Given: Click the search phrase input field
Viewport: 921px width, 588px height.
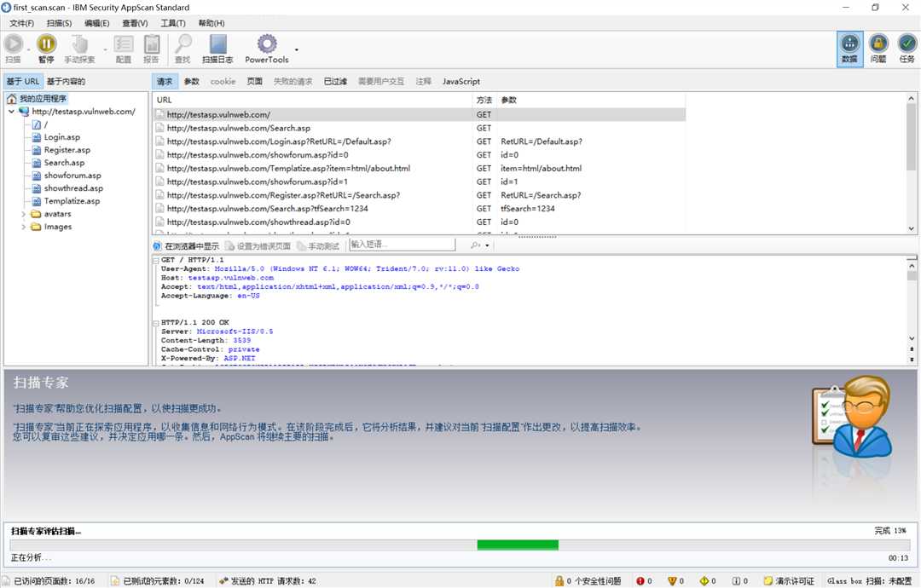Looking at the screenshot, I should 402,245.
